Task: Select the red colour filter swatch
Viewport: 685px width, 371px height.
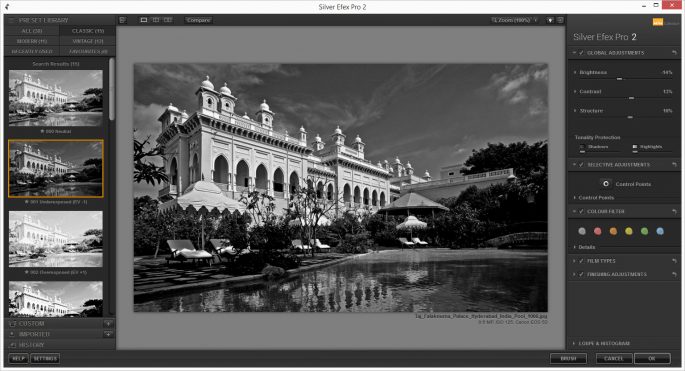Action: pyautogui.click(x=597, y=231)
